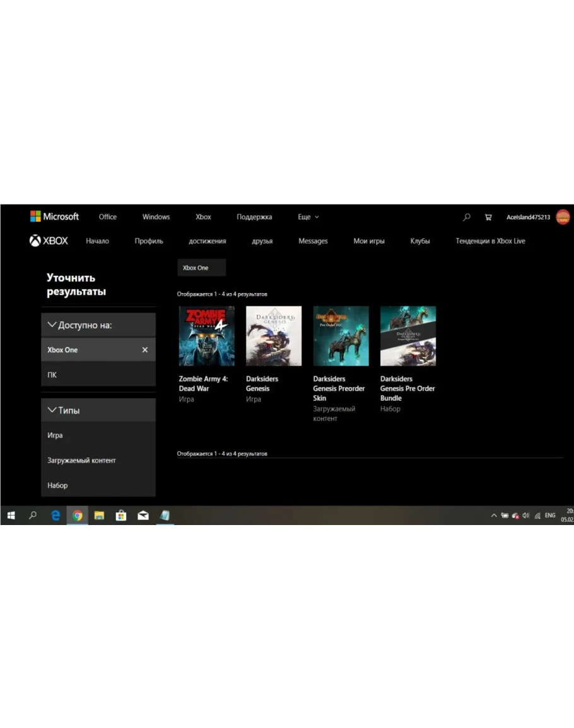
Task: Filter results by ПК platform
Action: (x=52, y=375)
